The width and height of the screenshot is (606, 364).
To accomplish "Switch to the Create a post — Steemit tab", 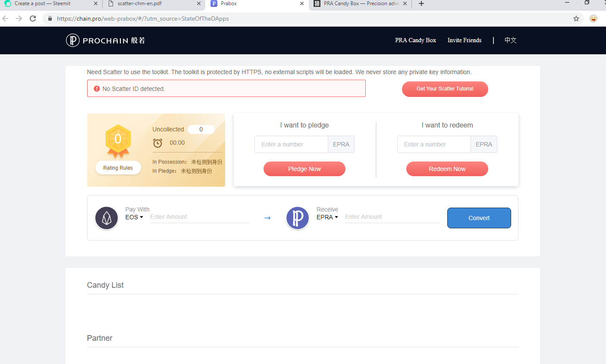I will [x=51, y=4].
